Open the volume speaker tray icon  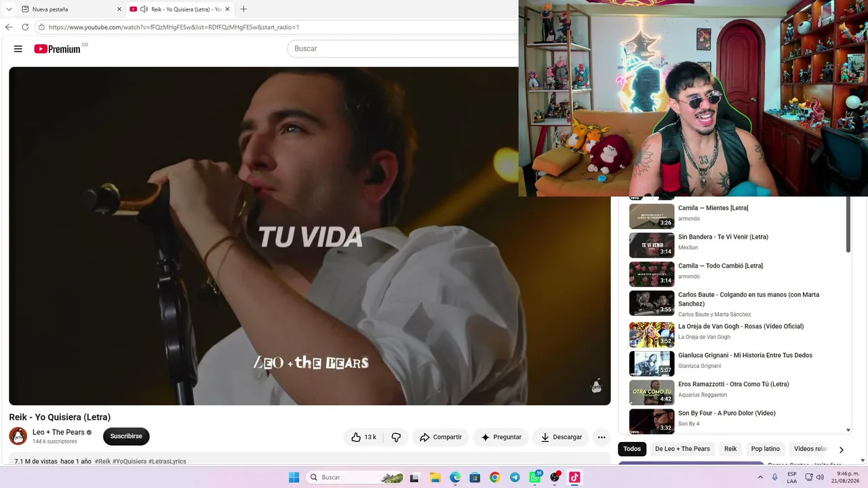820,477
